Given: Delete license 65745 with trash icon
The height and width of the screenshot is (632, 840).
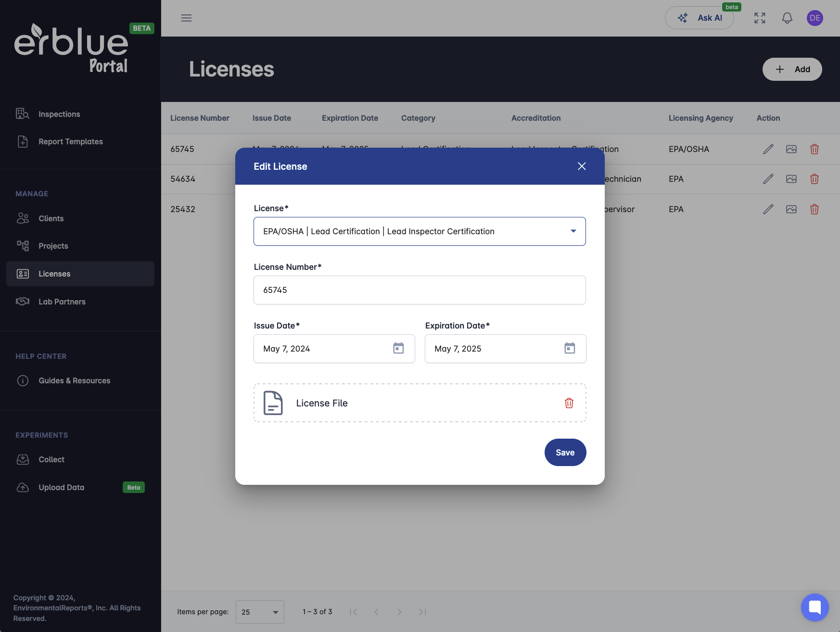Looking at the screenshot, I should coord(815,149).
